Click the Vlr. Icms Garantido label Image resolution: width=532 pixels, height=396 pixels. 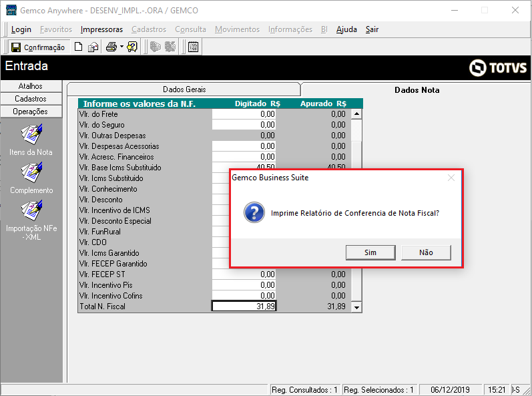[x=109, y=253]
